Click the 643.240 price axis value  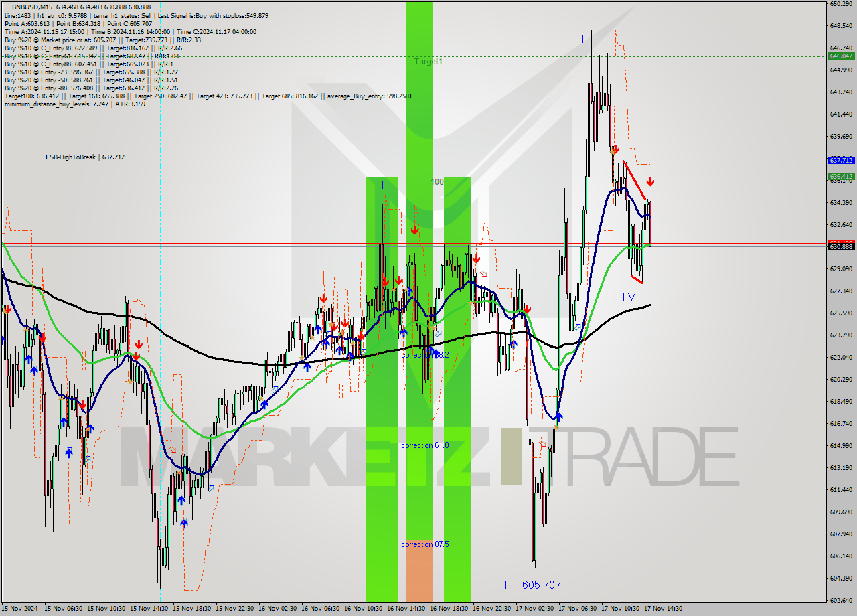[x=840, y=92]
